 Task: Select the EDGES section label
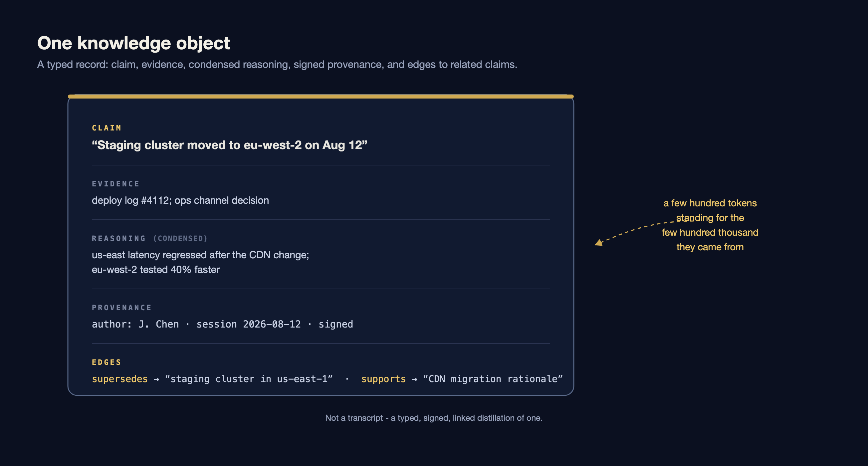[107, 362]
